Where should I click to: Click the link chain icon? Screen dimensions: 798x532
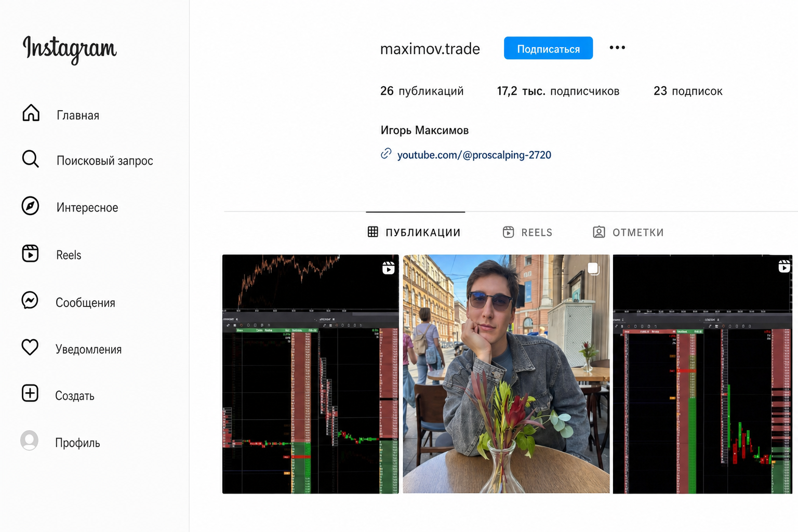click(x=386, y=154)
